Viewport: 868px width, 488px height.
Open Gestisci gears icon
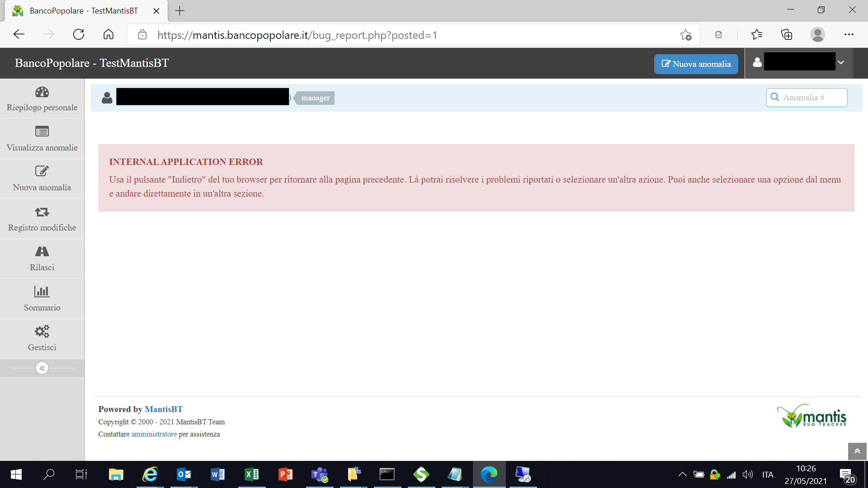click(42, 331)
